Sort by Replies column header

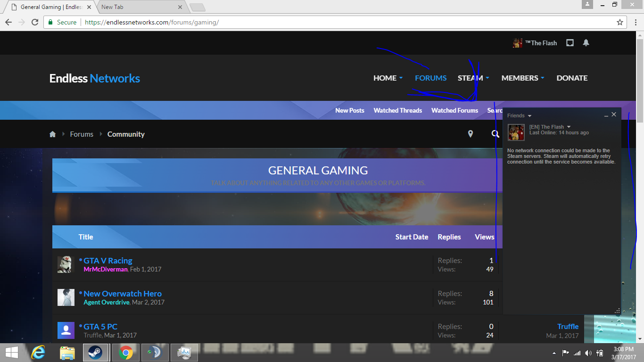click(x=449, y=237)
